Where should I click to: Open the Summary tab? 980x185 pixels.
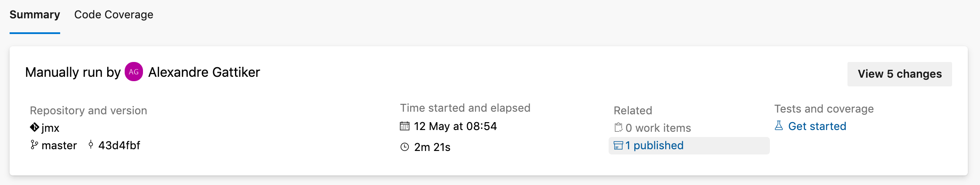(x=35, y=15)
